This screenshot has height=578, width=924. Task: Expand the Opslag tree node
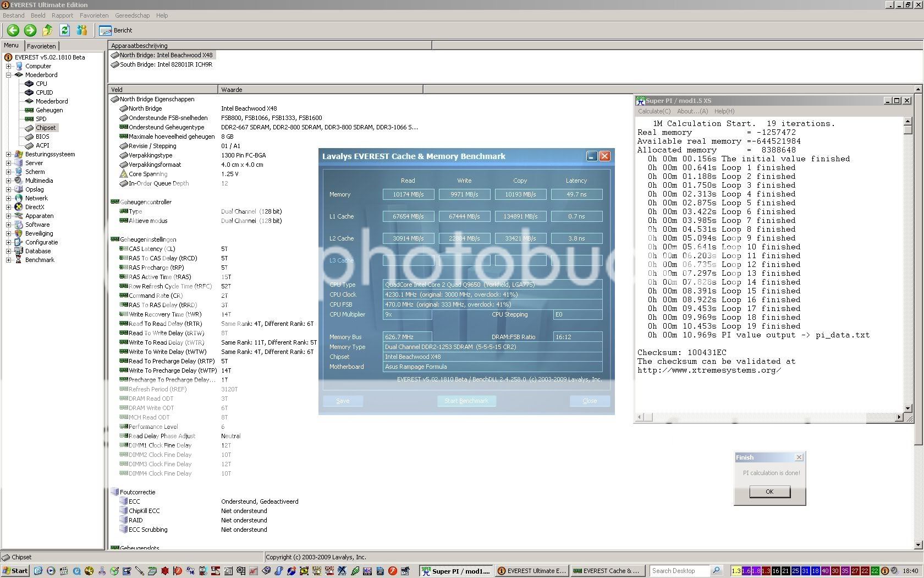(x=9, y=189)
